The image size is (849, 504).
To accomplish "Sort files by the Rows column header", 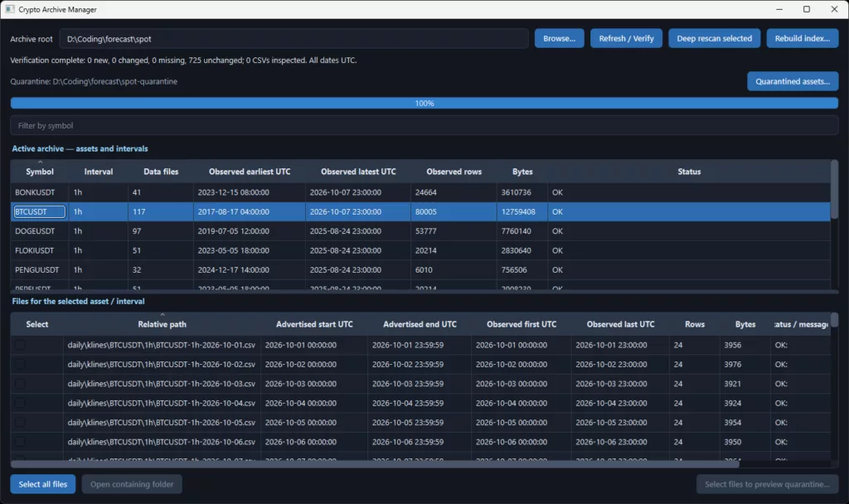I will click(x=695, y=324).
